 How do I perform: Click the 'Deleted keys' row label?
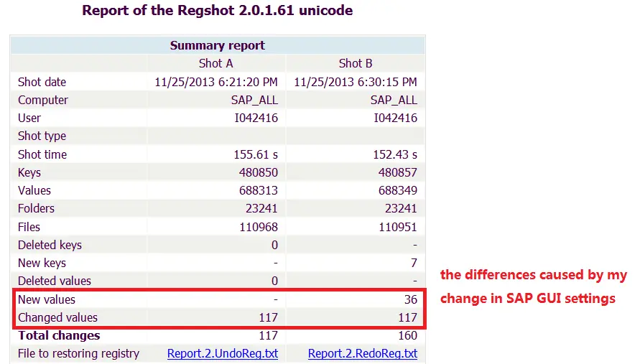point(50,245)
